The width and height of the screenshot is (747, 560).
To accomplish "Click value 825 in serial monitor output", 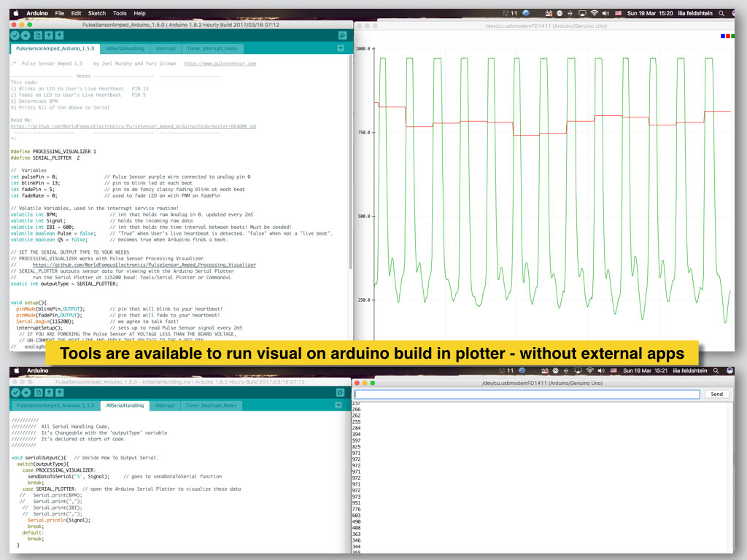I will [x=356, y=447].
